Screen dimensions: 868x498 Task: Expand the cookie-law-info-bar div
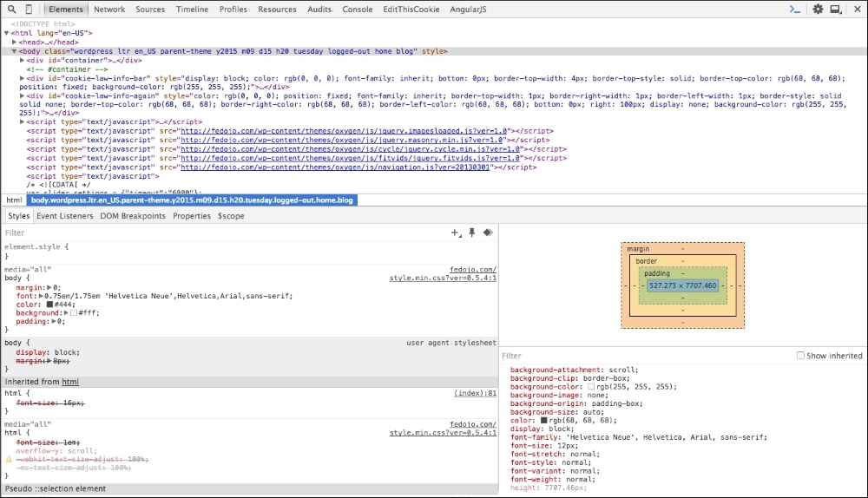(x=23, y=79)
